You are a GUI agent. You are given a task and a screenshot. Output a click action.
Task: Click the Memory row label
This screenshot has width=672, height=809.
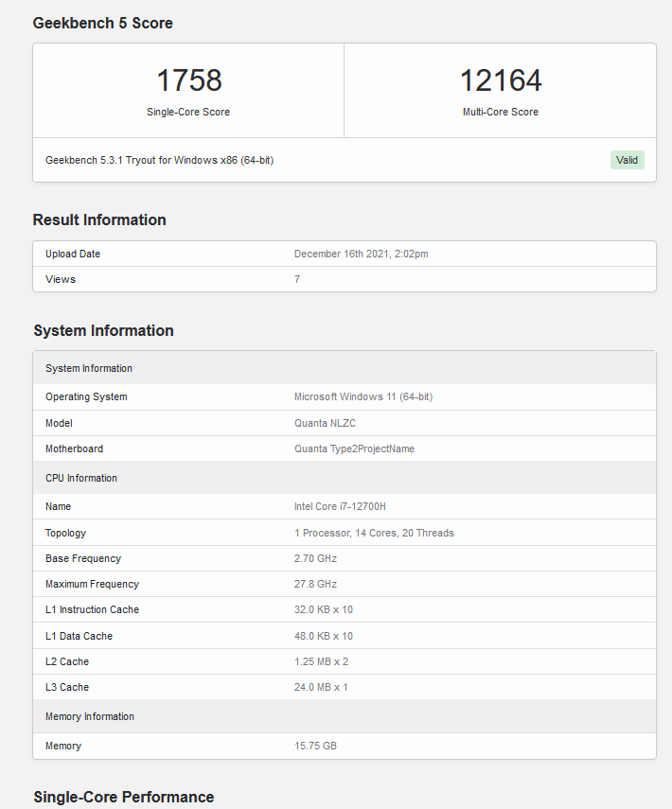pyautogui.click(x=63, y=746)
